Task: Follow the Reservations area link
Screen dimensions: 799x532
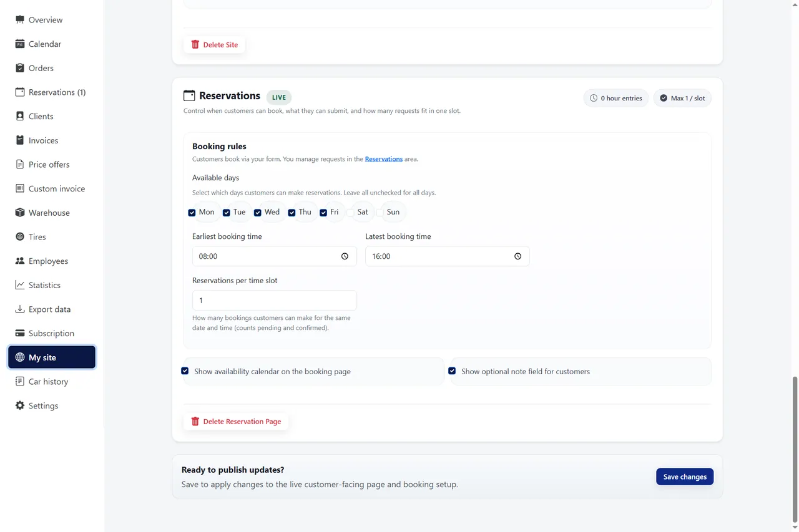Action: [x=384, y=159]
